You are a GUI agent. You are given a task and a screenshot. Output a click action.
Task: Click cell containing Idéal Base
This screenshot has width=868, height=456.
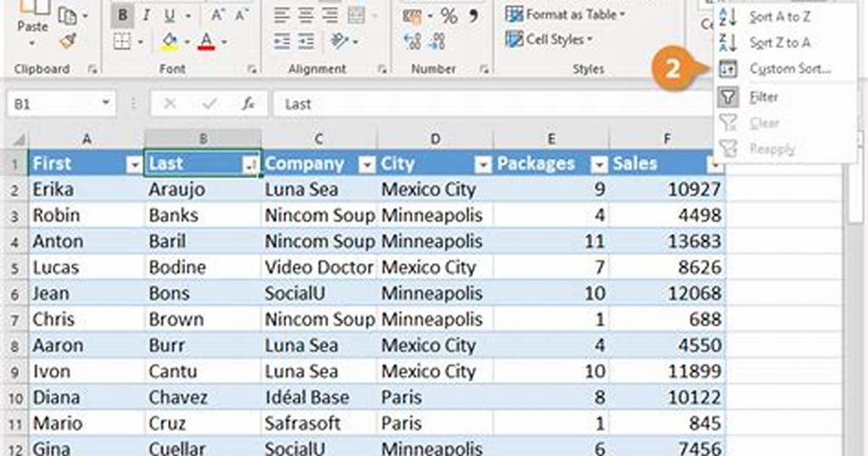pos(319,397)
